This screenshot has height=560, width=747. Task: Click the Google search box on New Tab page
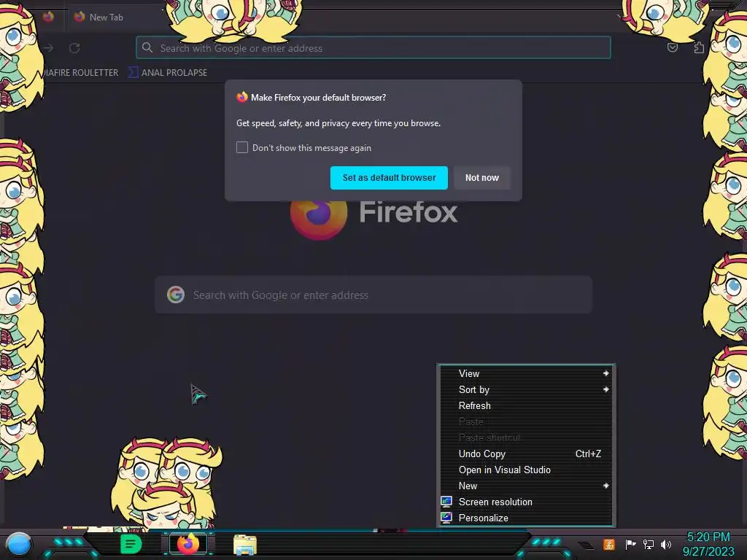coord(373,295)
